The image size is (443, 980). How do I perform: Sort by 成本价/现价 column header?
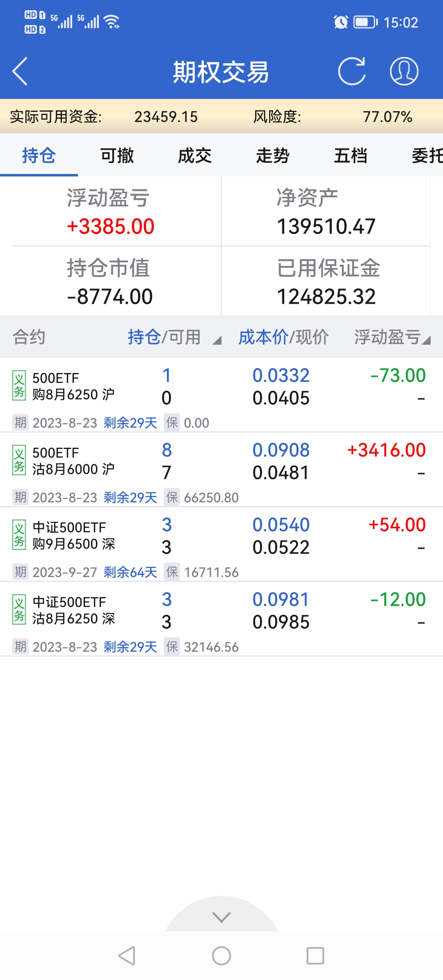(x=283, y=337)
